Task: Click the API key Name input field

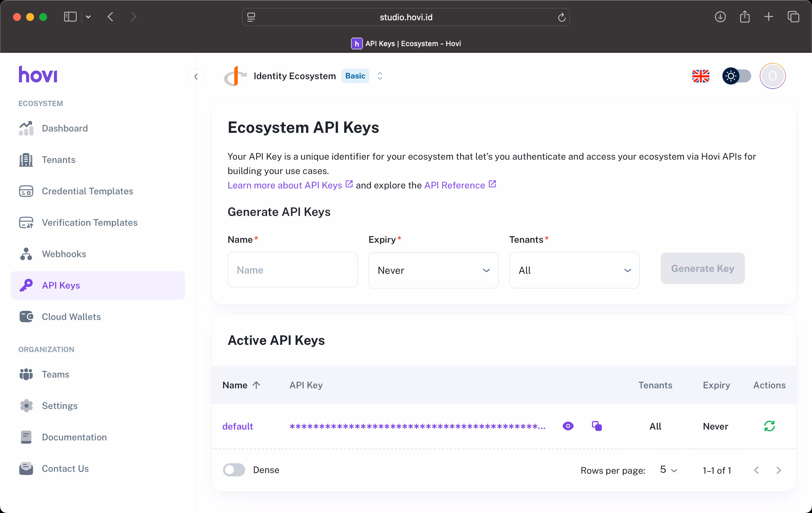Action: [292, 270]
